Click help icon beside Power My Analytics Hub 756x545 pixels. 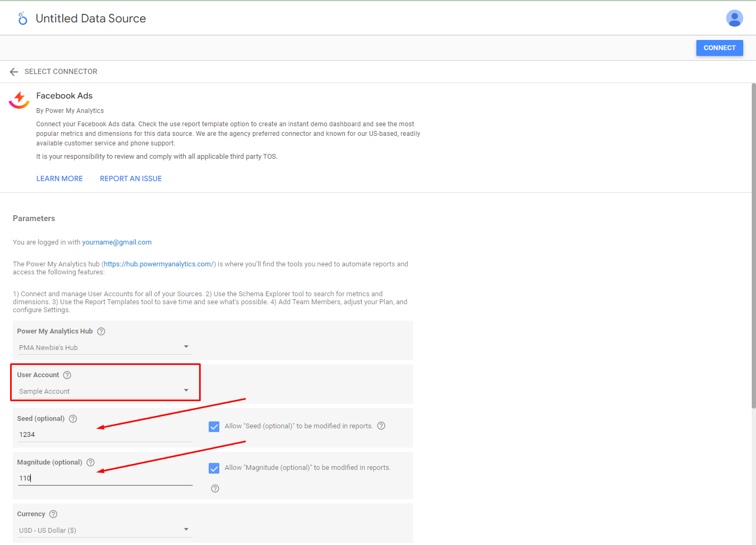coord(101,331)
